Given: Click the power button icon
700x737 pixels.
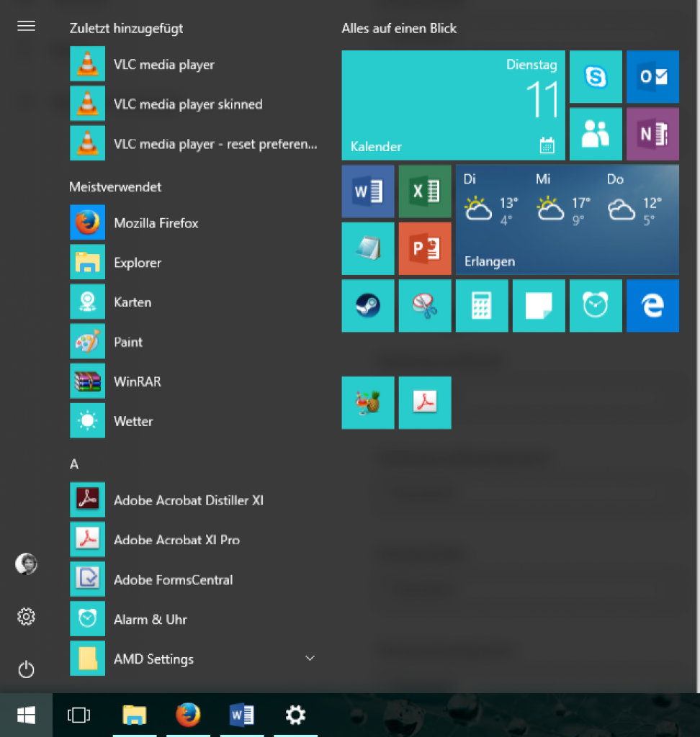Looking at the screenshot, I should click(x=27, y=669).
